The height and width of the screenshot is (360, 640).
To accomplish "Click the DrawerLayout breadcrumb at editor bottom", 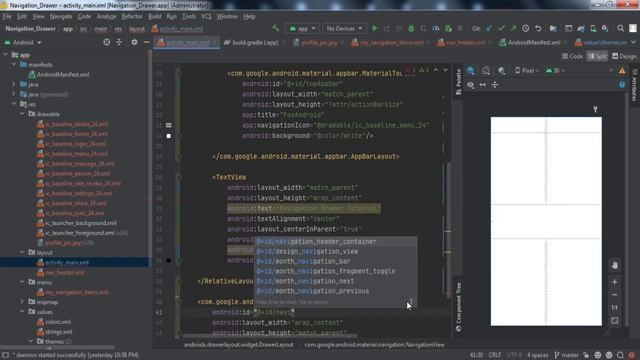I will click(238, 344).
